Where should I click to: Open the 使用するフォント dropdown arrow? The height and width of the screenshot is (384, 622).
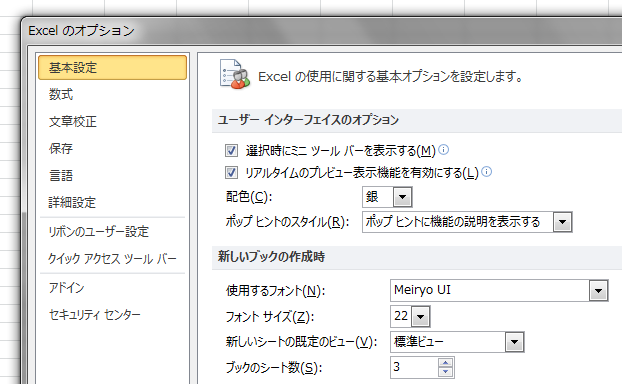coord(598,291)
